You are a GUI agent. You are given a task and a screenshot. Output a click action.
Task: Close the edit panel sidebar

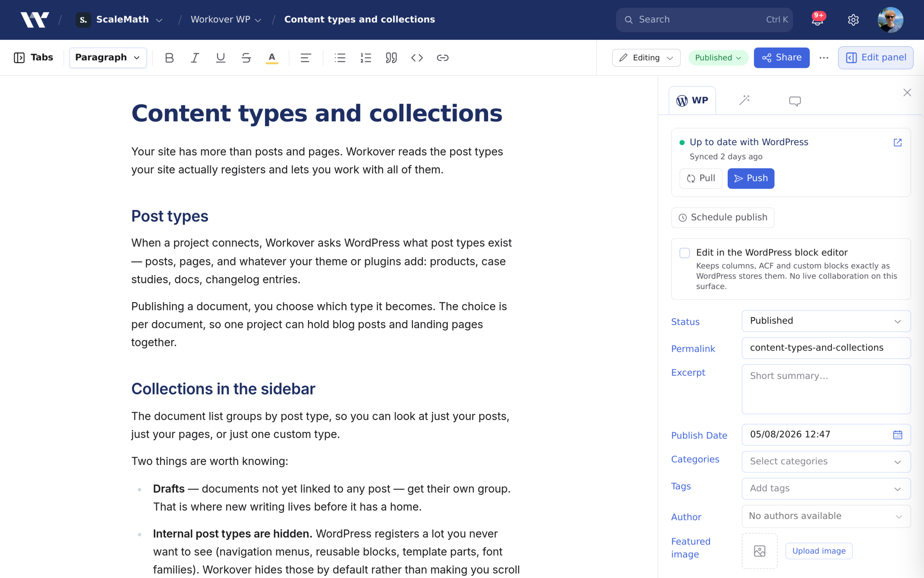pos(907,92)
